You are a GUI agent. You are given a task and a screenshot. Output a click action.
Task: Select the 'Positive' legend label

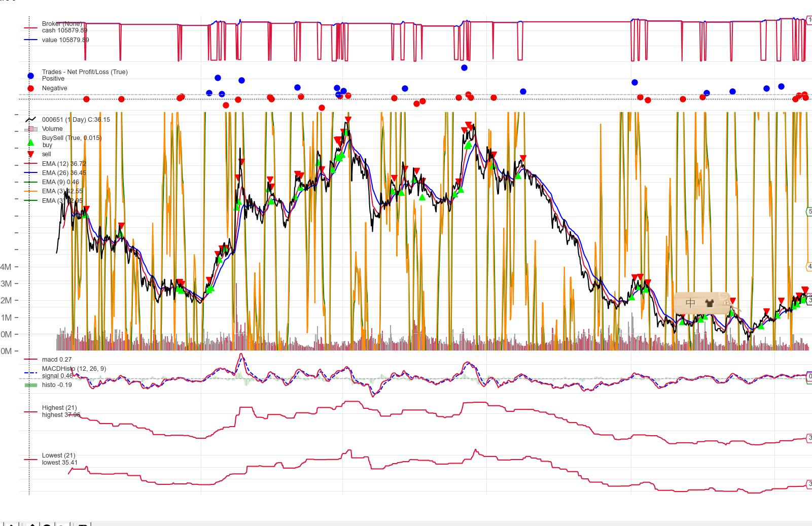[x=53, y=79]
